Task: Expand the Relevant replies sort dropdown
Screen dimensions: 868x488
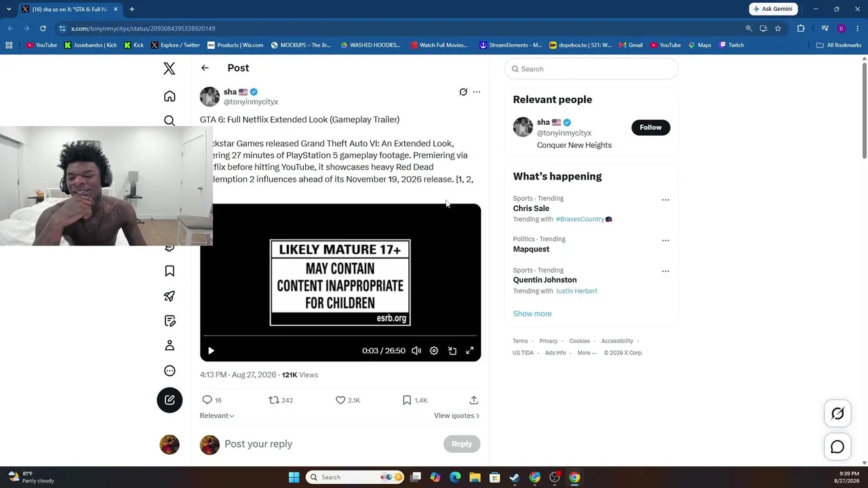Action: (x=217, y=415)
